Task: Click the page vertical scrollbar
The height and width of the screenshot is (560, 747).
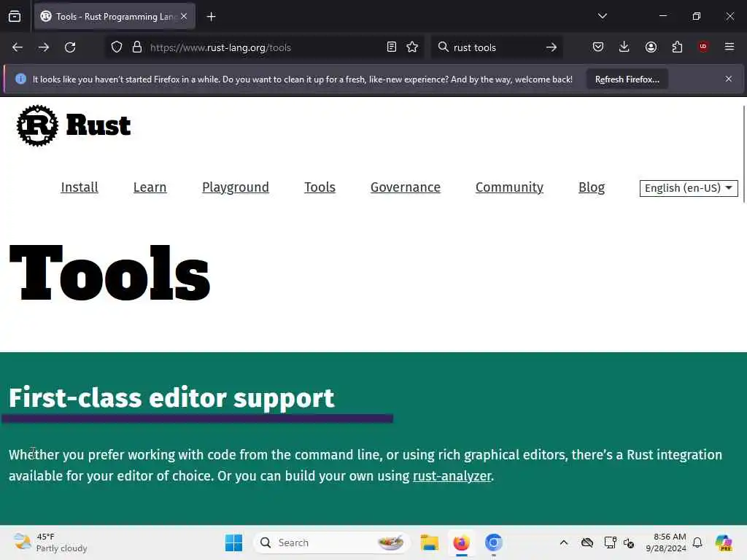Action: [743, 154]
